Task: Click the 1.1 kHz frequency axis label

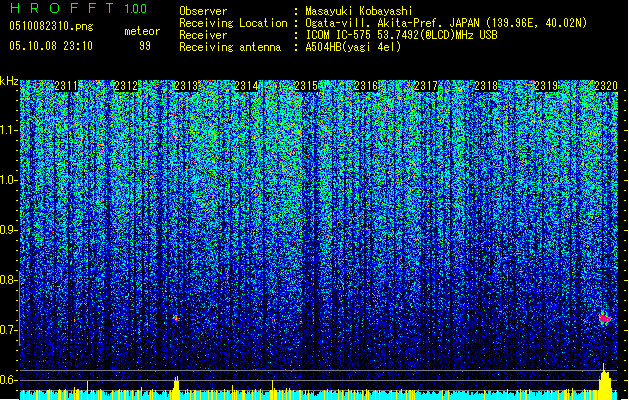Action: (x=9, y=130)
